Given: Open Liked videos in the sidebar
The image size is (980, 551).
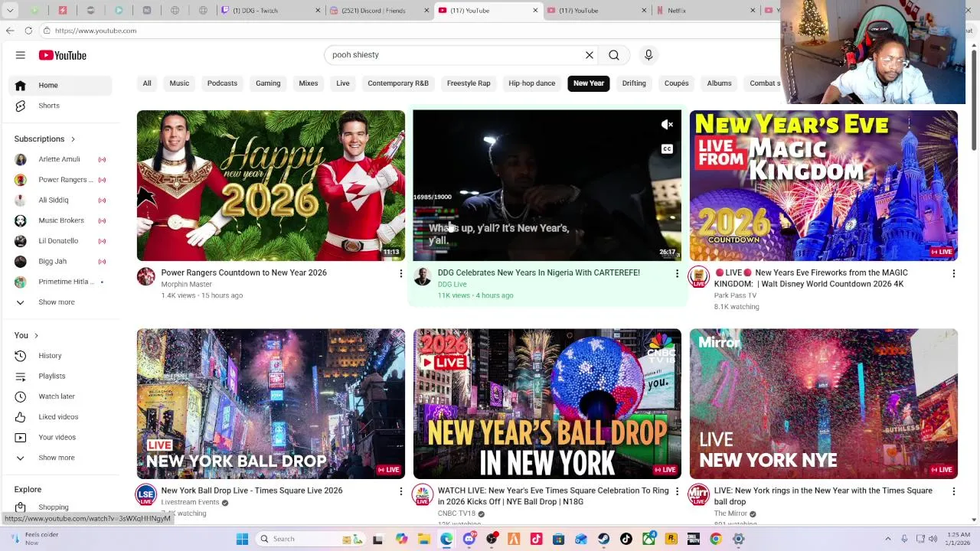Looking at the screenshot, I should tap(61, 417).
